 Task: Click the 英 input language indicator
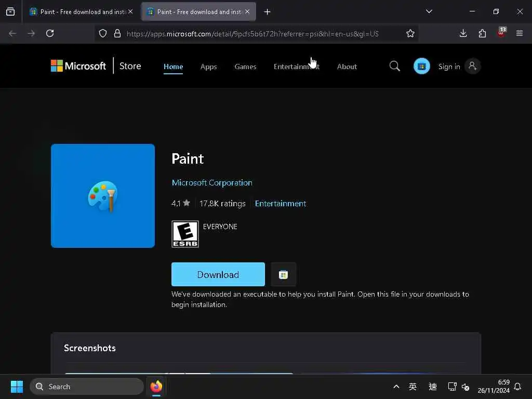pos(413,387)
